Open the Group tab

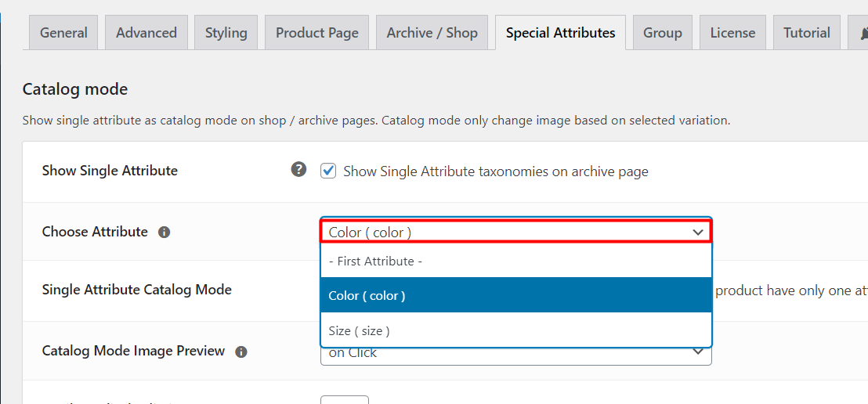click(x=663, y=33)
